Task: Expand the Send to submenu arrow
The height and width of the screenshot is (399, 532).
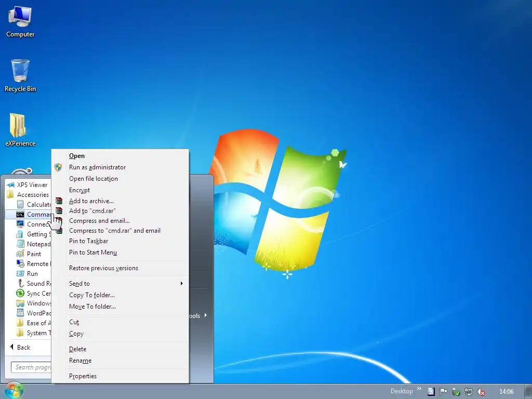Action: point(182,283)
